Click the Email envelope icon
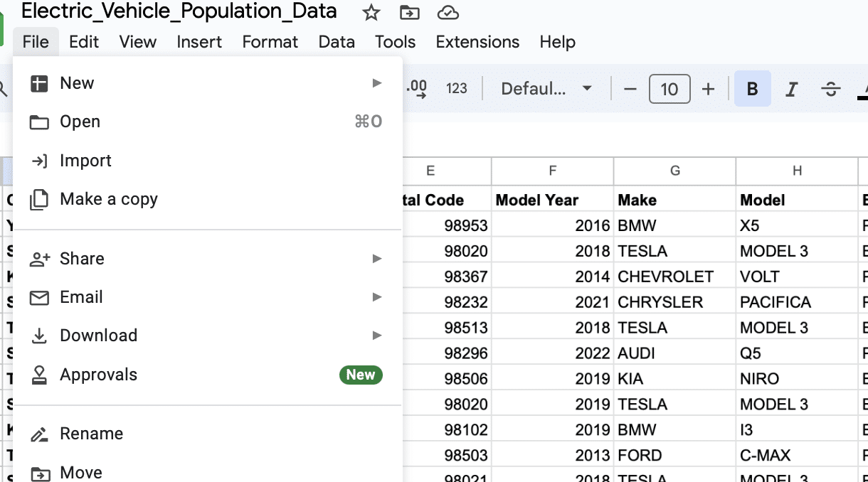Viewport: 868px width, 482px height. tap(39, 297)
